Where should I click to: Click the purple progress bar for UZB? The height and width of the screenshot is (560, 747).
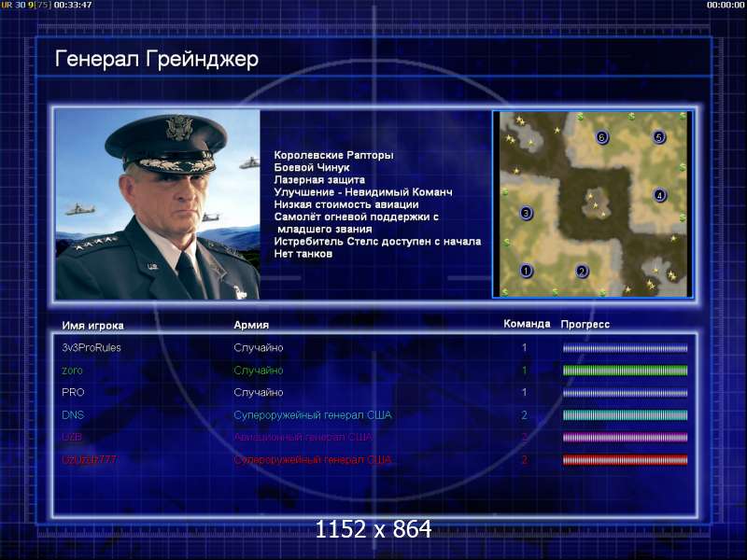tap(625, 437)
